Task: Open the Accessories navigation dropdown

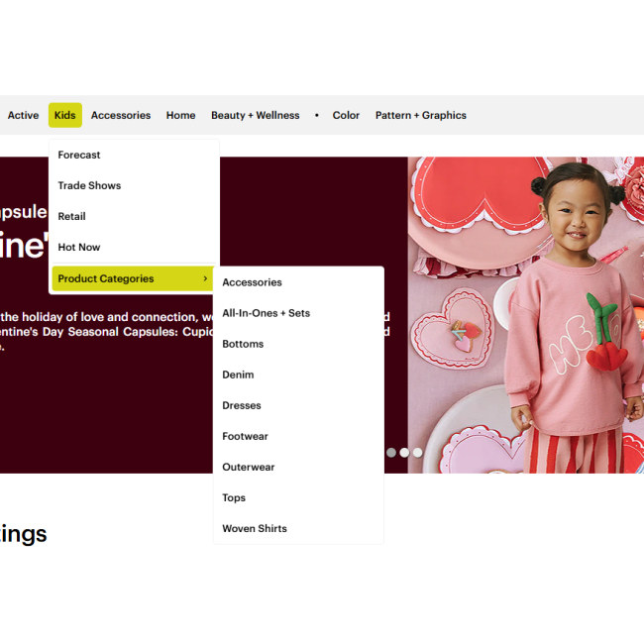Action: (121, 115)
